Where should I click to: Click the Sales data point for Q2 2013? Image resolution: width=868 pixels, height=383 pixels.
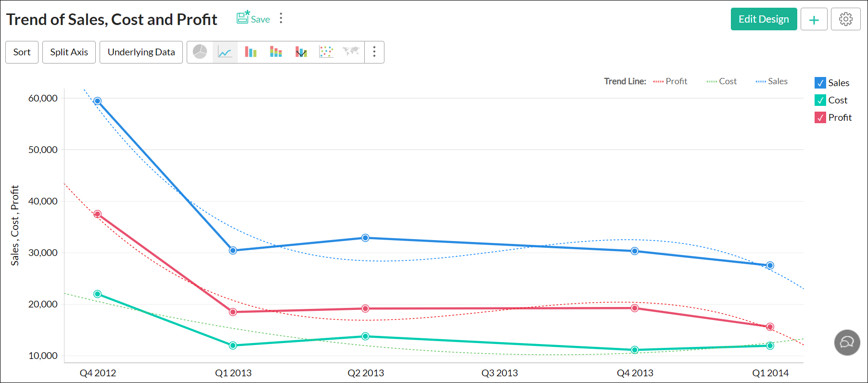click(365, 238)
